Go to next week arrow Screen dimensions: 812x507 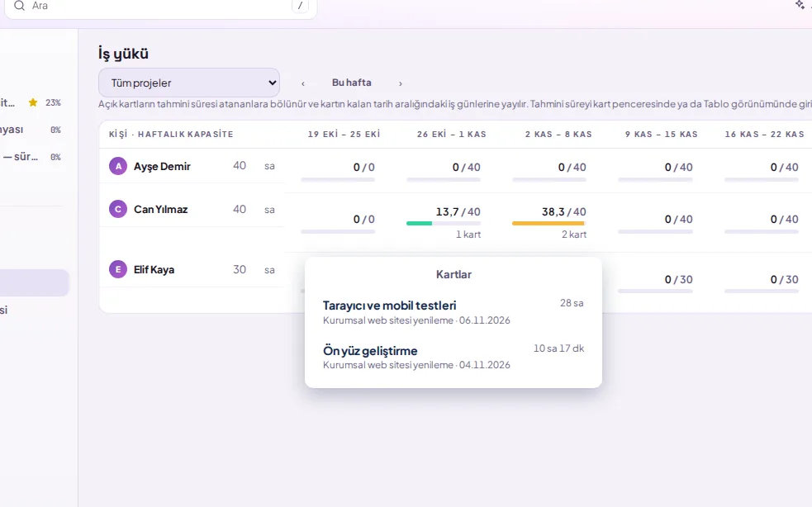(401, 83)
